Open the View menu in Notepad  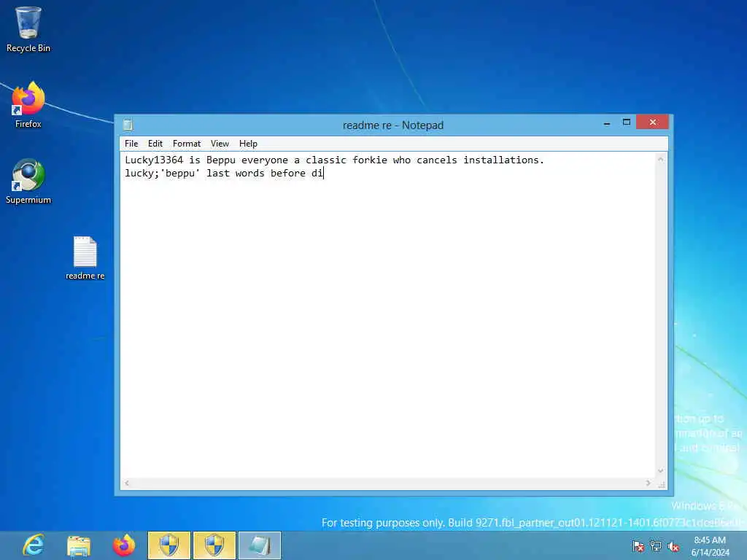[x=220, y=144]
